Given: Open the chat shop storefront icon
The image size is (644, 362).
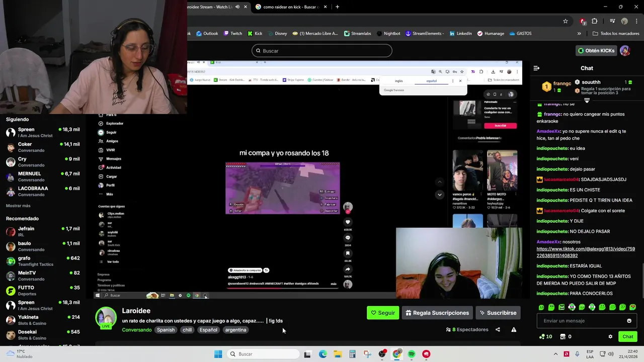Looking at the screenshot, I should pos(562,337).
